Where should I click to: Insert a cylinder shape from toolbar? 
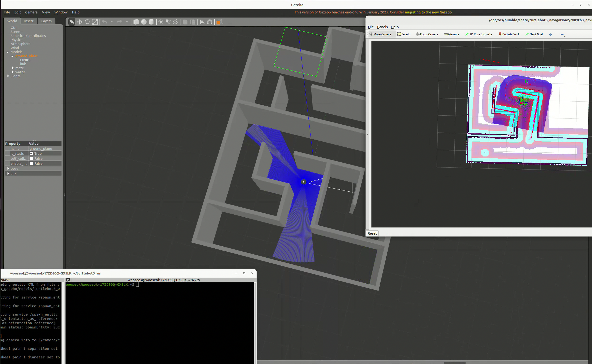pyautogui.click(x=151, y=22)
